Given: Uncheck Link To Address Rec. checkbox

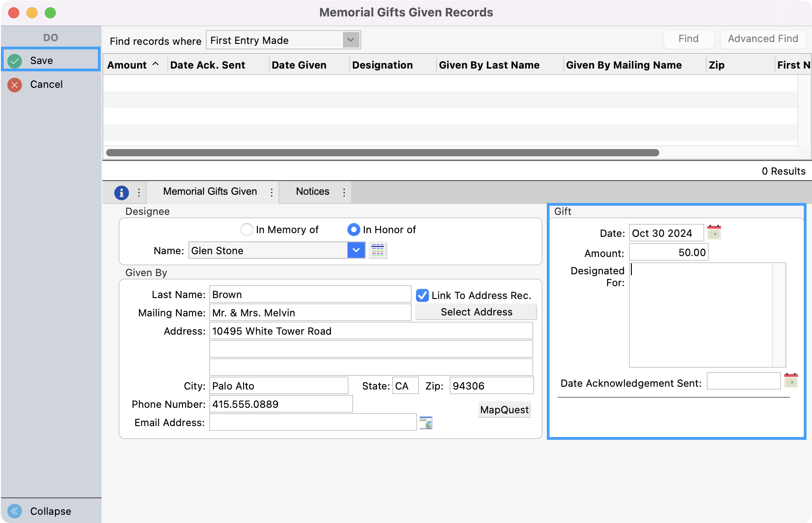Looking at the screenshot, I should pos(422,295).
